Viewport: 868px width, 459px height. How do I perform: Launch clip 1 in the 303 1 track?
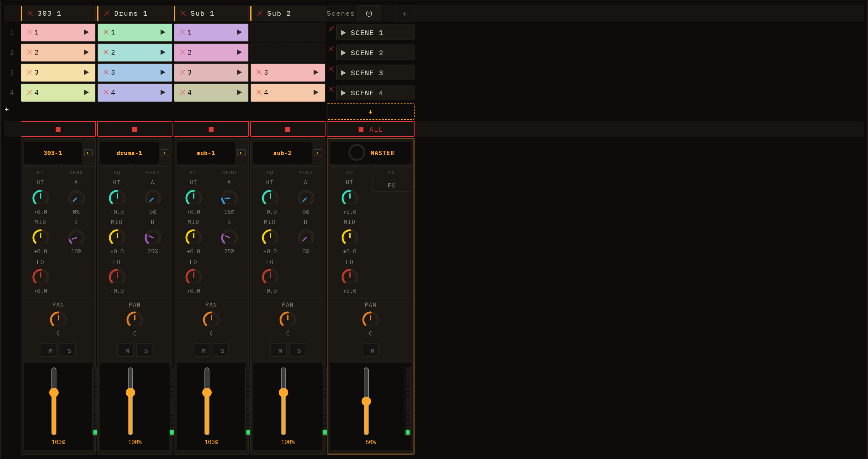(86, 32)
